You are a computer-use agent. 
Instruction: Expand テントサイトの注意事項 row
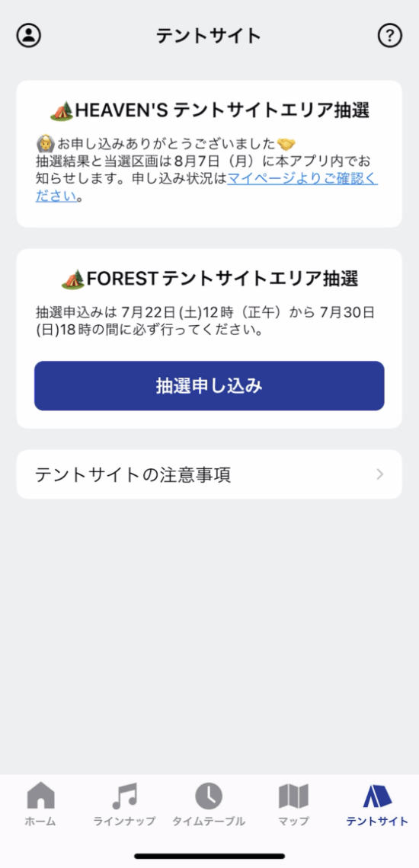point(209,474)
